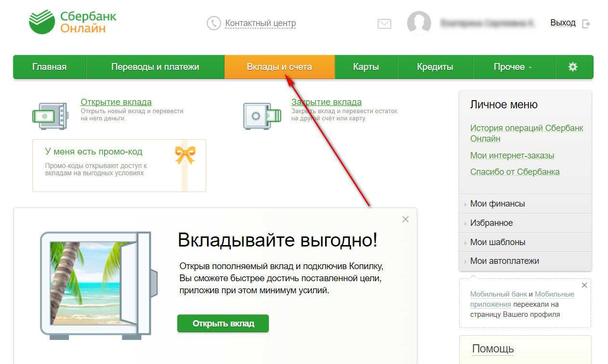The image size is (608, 364).
Task: Click the phone icon beside Контактный центр
Action: [213, 23]
